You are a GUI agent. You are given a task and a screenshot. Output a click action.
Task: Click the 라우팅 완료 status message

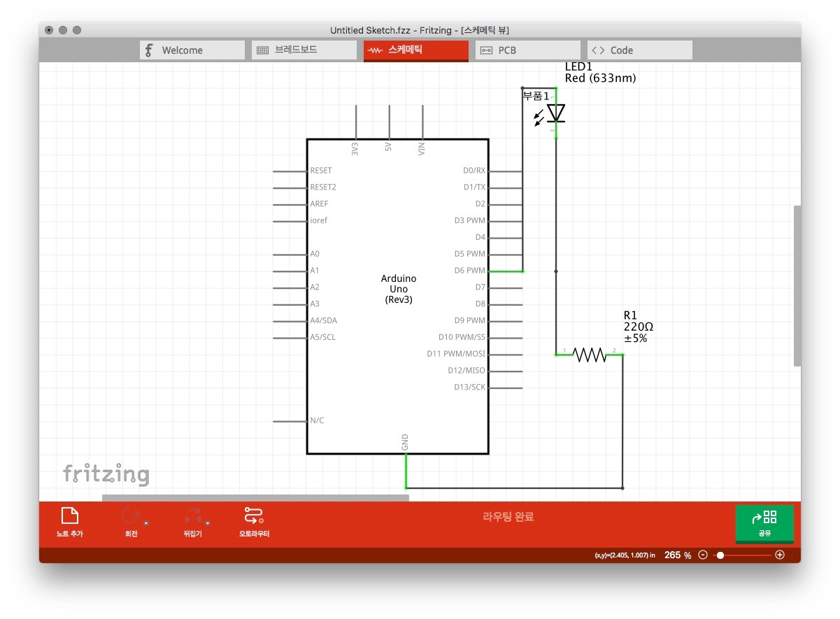508,517
